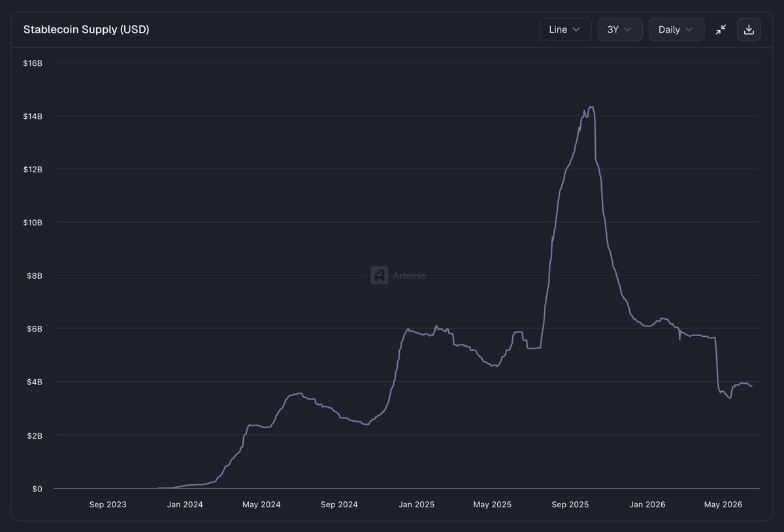Click the $16B y-axis label
The width and height of the screenshot is (784, 532).
tap(34, 63)
